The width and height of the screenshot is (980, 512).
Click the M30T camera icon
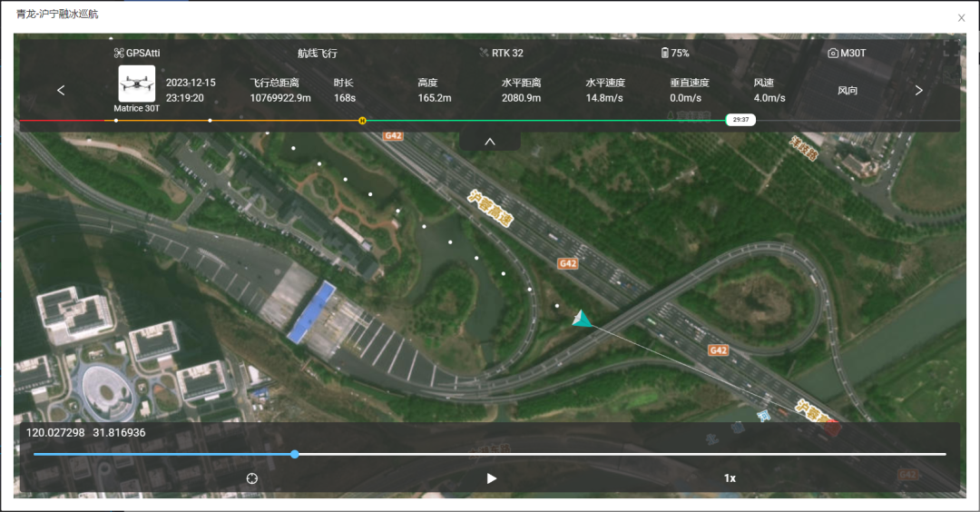coord(833,54)
